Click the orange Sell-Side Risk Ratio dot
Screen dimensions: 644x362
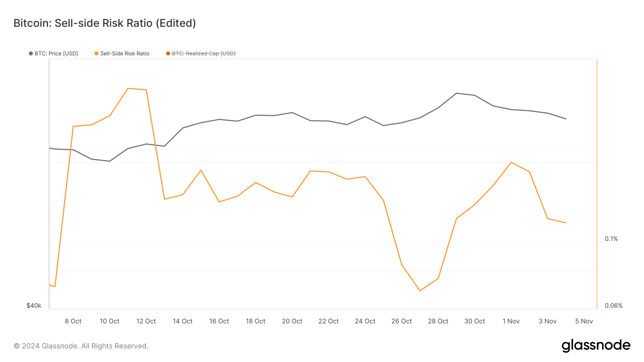coord(96,54)
